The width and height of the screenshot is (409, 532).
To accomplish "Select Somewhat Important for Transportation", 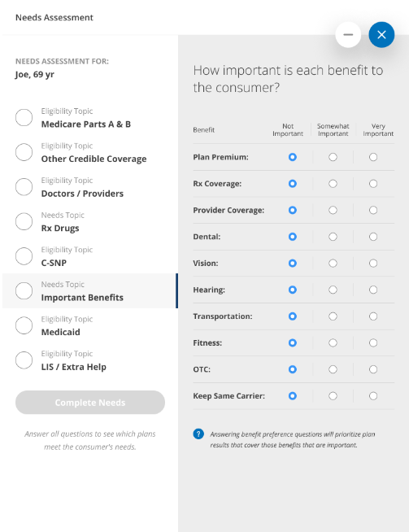I will pyautogui.click(x=333, y=316).
